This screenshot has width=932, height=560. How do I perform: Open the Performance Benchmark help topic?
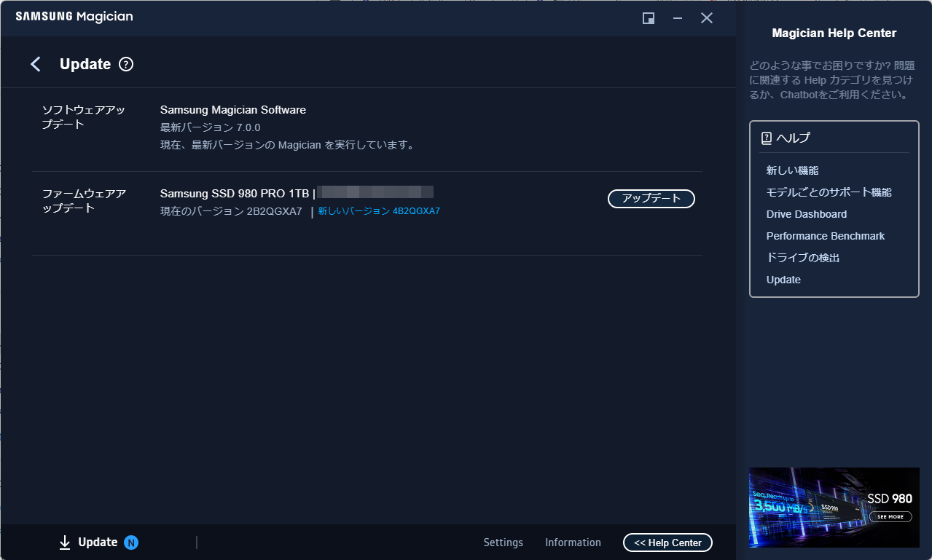[x=826, y=236]
